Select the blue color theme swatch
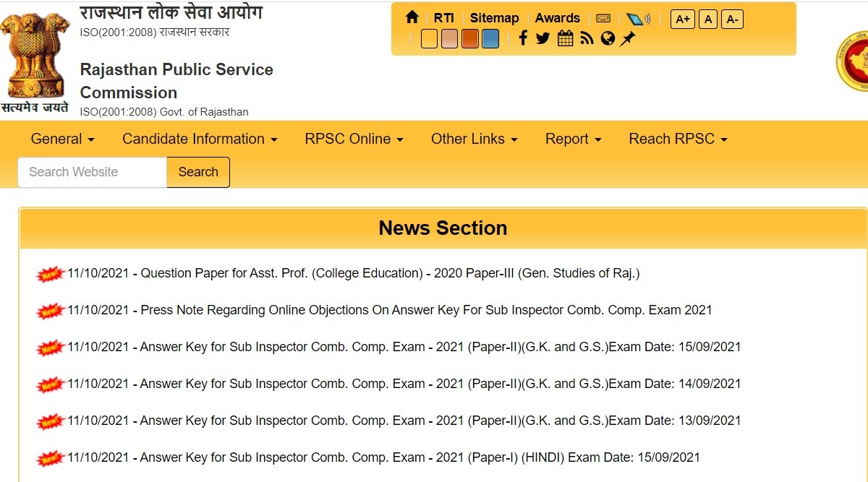Screen dimensions: 868x482 pyautogui.click(x=490, y=38)
